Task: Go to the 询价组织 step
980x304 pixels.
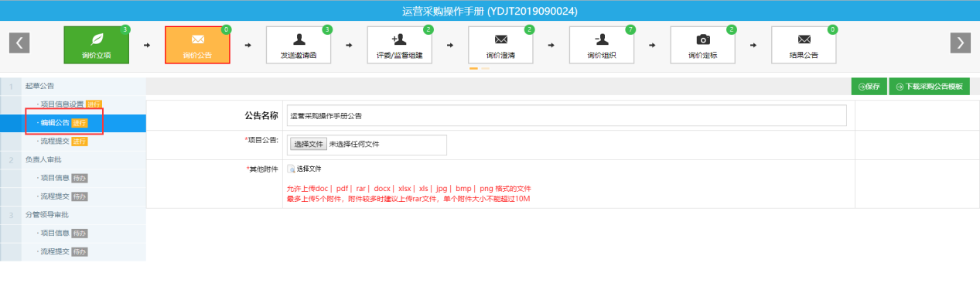Action: pyautogui.click(x=602, y=45)
